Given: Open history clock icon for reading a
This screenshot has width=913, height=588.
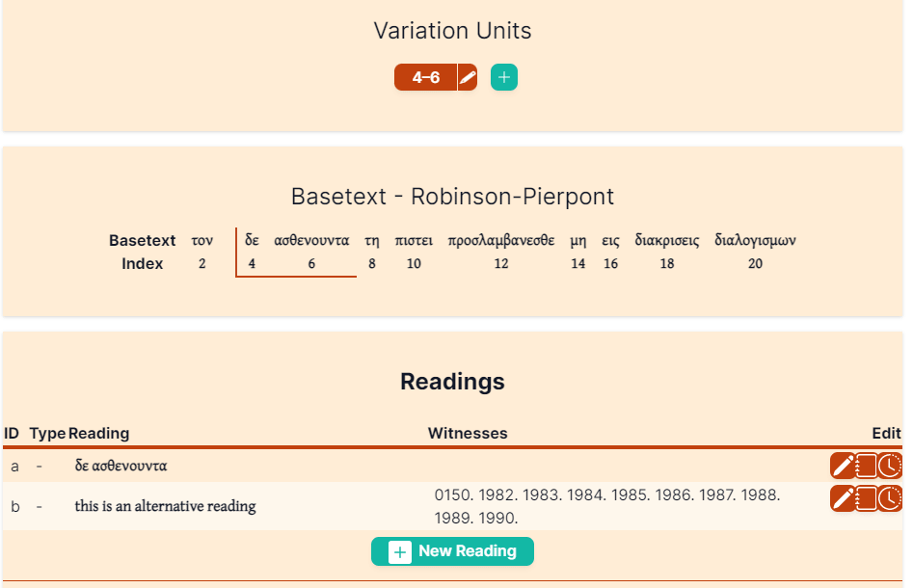Looking at the screenshot, I should tap(890, 466).
